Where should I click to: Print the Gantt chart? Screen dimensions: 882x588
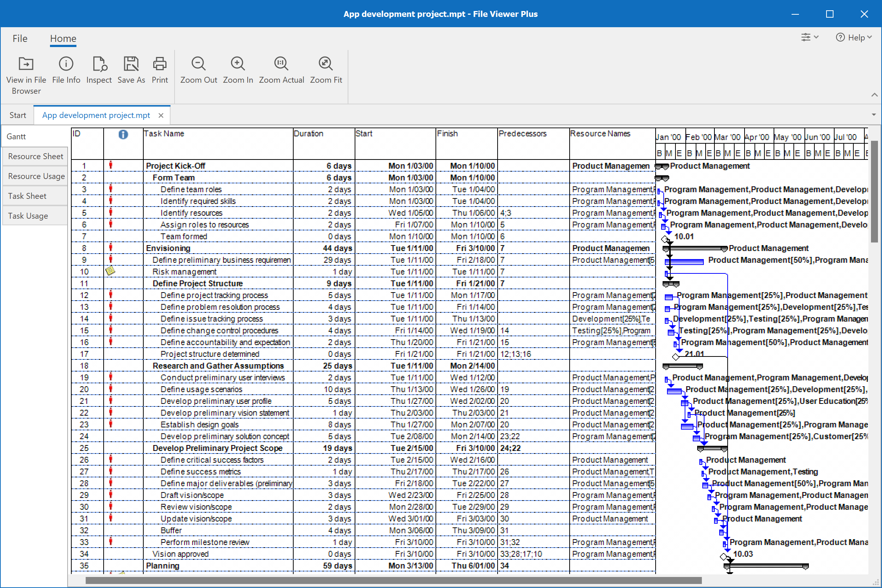(159, 70)
